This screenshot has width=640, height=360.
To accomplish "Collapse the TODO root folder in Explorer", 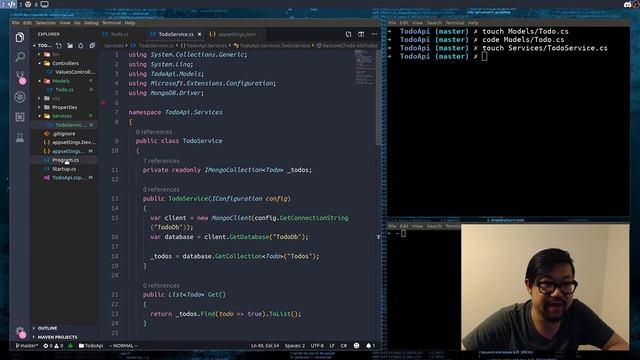I will 34,46.
